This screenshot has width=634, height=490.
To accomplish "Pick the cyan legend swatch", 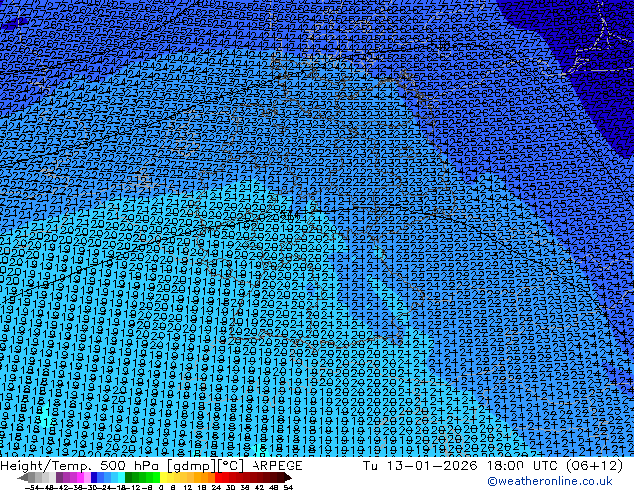I will (x=121, y=478).
